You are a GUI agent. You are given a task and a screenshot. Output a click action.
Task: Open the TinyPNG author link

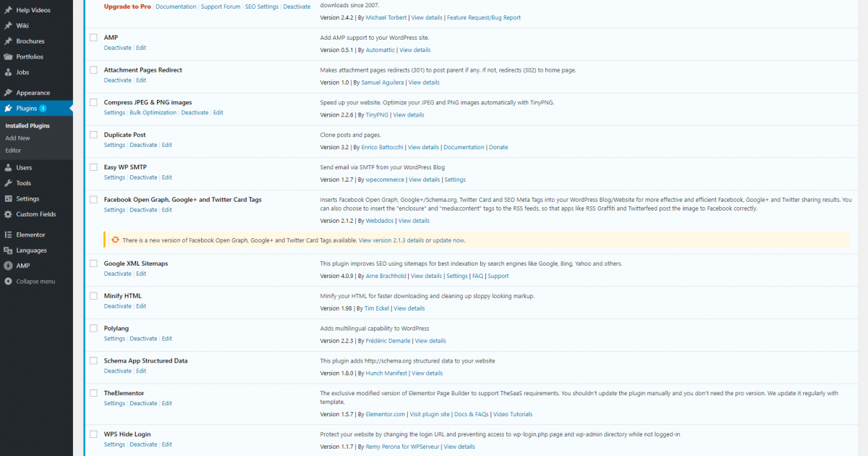[377, 115]
